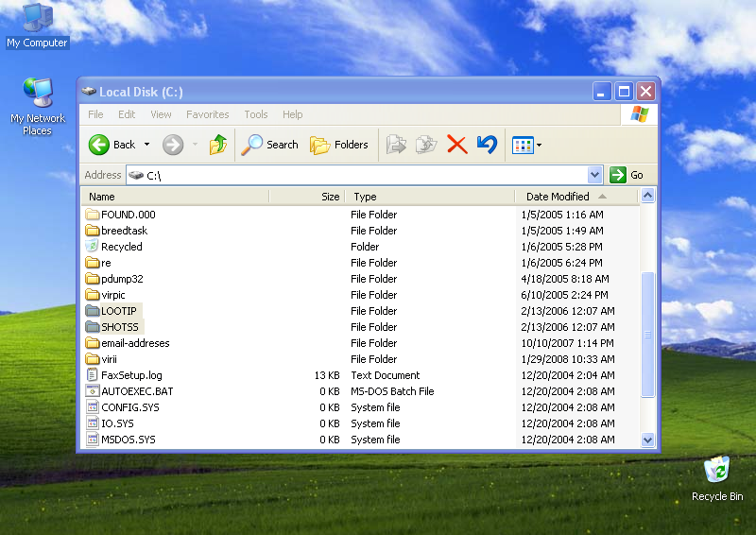Screen dimensions: 756x535
Task: Click the '1/29/2008 10:33 AM' date
Action: tap(568, 359)
